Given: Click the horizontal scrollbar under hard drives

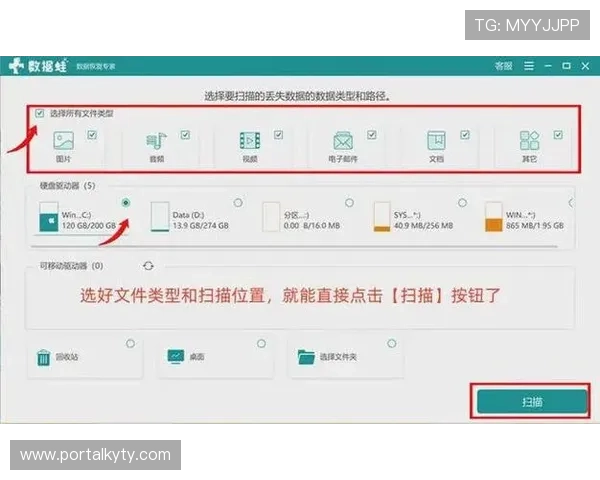Looking at the screenshot, I should [x=294, y=247].
